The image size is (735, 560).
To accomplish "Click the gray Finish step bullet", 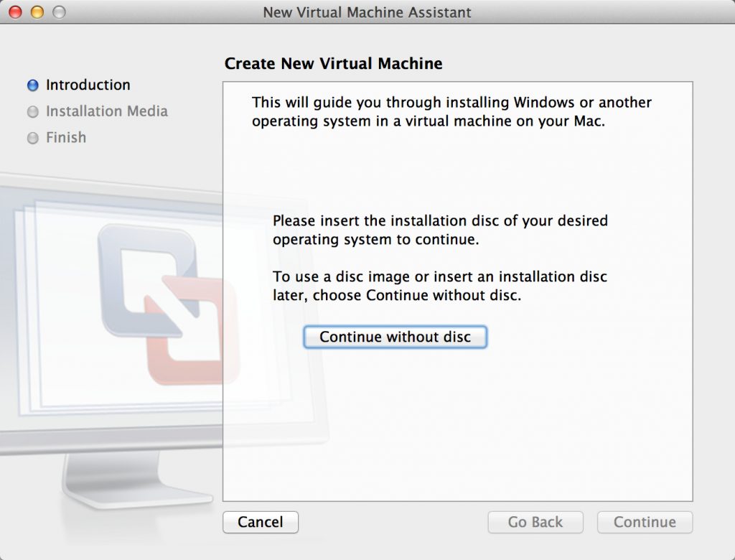I will point(33,138).
